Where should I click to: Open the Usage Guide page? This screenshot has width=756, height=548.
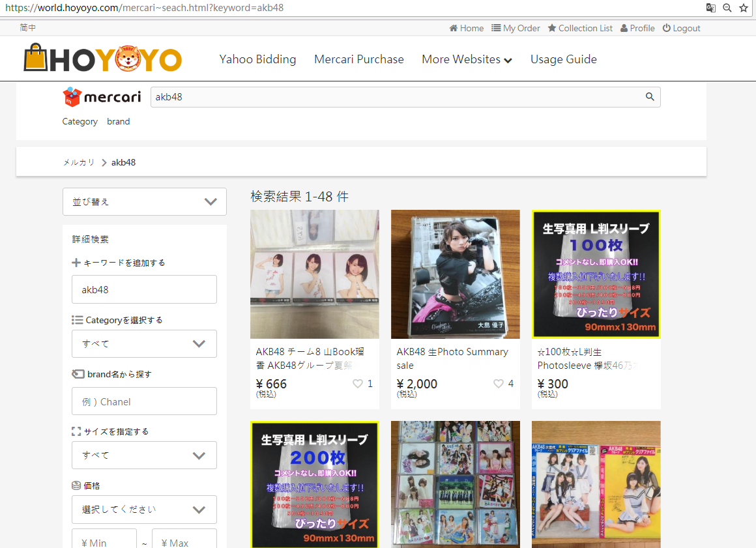click(563, 59)
